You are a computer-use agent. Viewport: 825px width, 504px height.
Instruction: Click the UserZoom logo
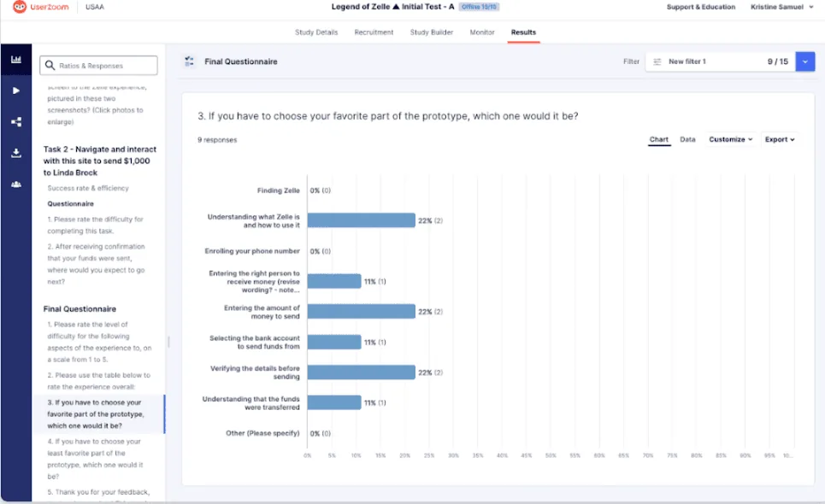pos(40,7)
